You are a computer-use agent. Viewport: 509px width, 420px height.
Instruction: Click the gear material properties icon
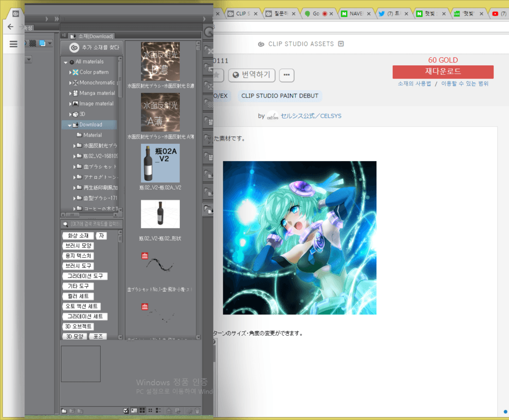point(189,410)
